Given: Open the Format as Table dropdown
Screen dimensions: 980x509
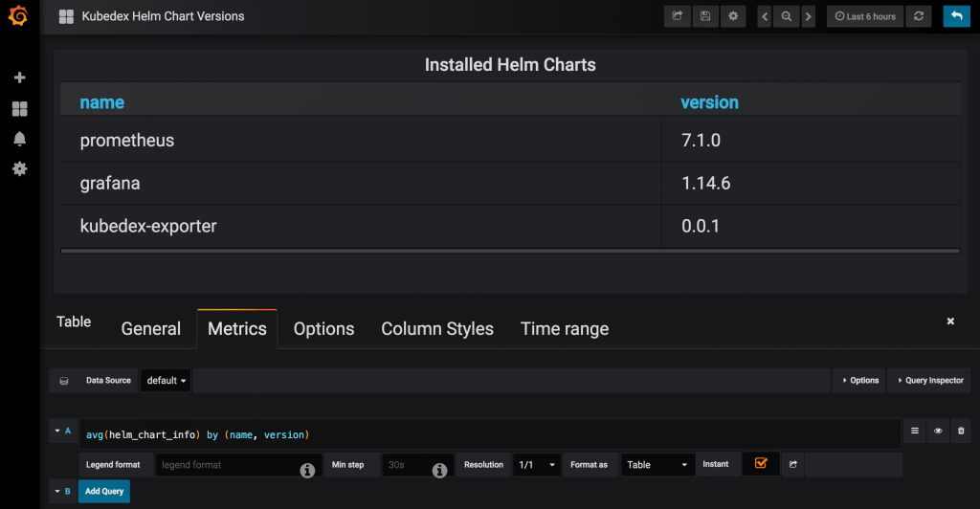Looking at the screenshot, I should point(657,465).
